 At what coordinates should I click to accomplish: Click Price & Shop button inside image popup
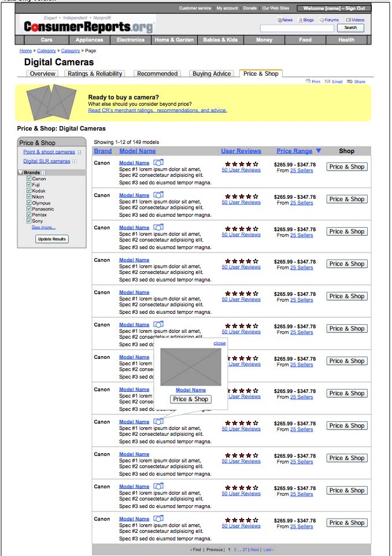pyautogui.click(x=190, y=399)
